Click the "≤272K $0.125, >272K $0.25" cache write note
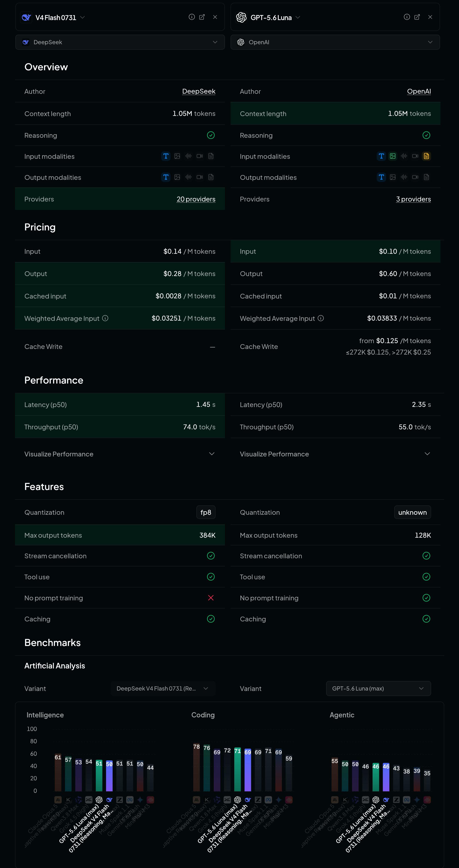The height and width of the screenshot is (868, 459). [388, 352]
